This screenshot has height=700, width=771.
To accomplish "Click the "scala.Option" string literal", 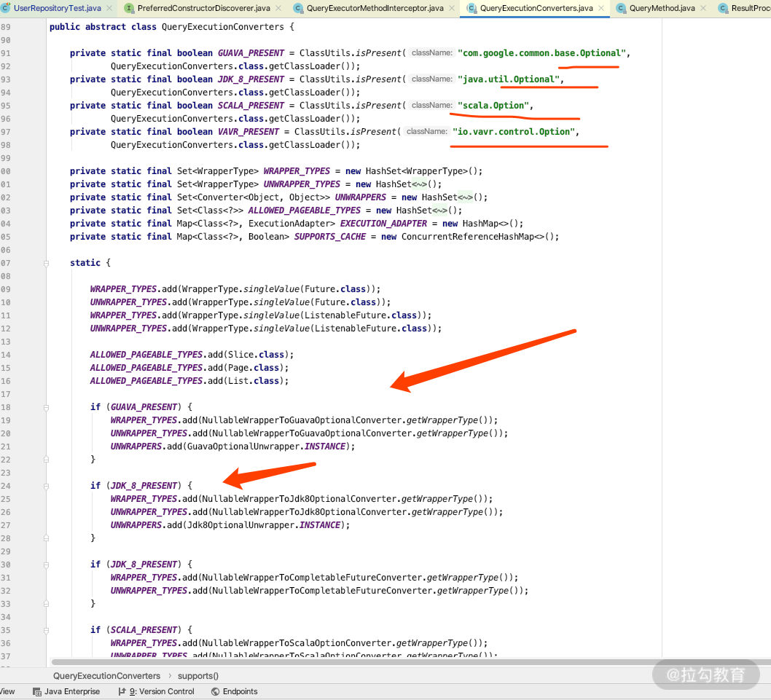I will click(493, 105).
